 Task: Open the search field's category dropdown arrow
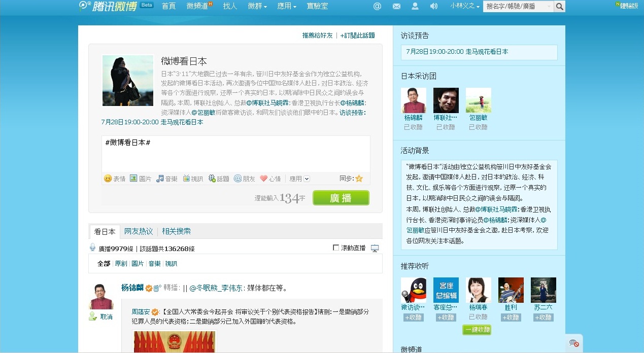point(548,7)
